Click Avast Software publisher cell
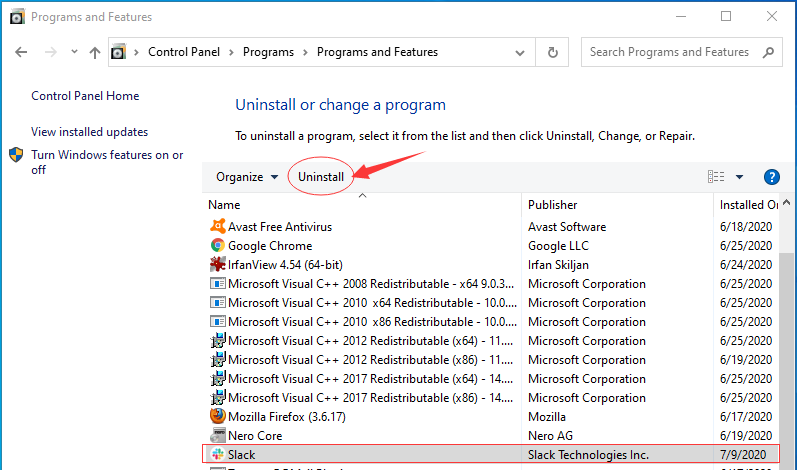The height and width of the screenshot is (470, 797). click(x=567, y=227)
